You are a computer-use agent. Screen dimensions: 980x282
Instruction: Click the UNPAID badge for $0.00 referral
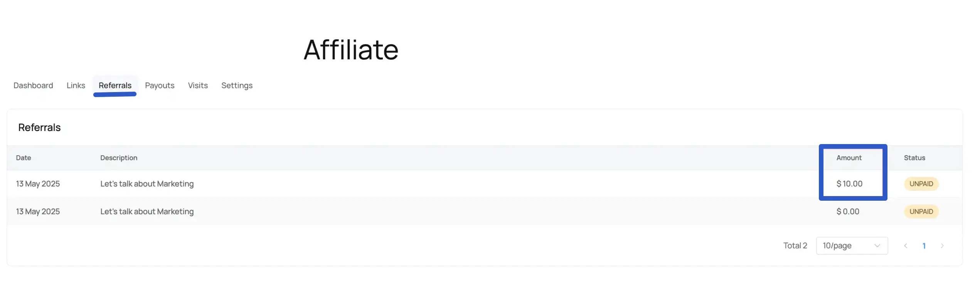pos(921,211)
